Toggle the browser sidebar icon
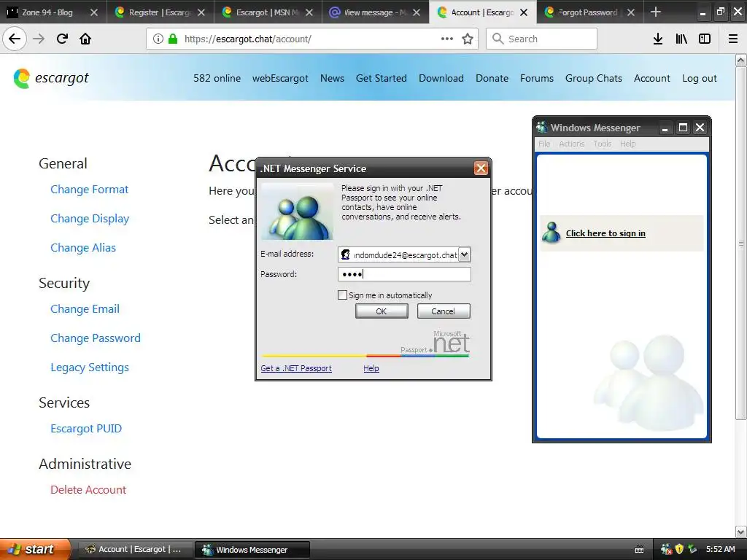Viewport: 747px width, 560px height. tap(705, 39)
